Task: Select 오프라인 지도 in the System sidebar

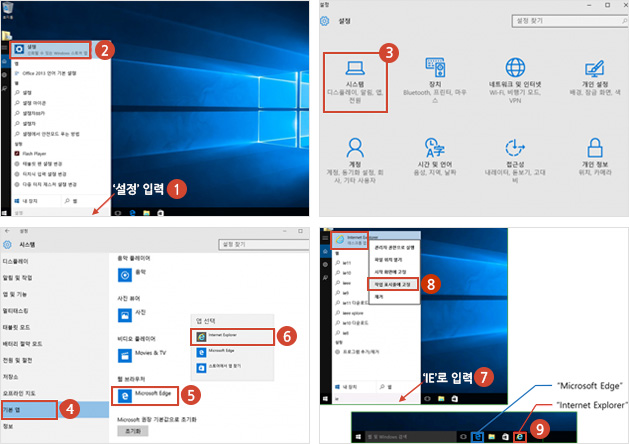Action: (18, 393)
